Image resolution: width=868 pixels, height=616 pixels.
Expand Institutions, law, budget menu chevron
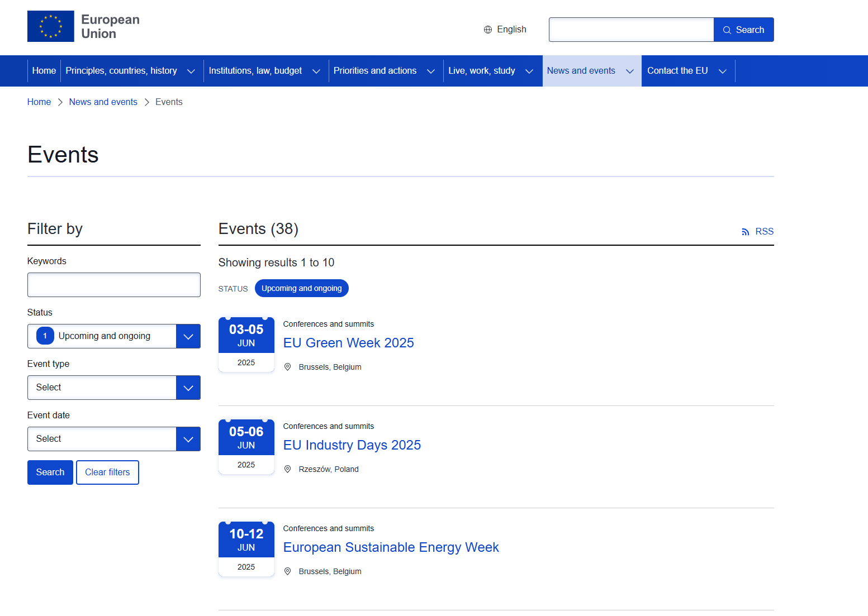click(316, 71)
